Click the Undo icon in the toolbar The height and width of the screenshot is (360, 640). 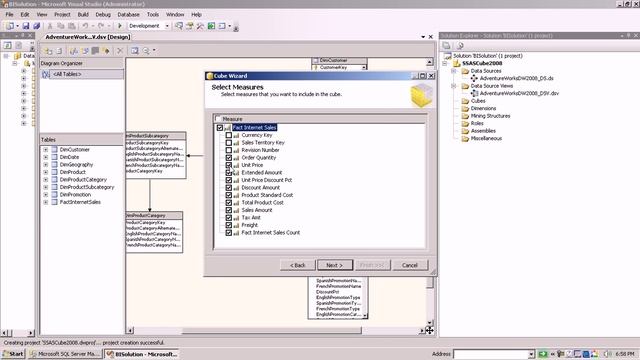point(85,26)
